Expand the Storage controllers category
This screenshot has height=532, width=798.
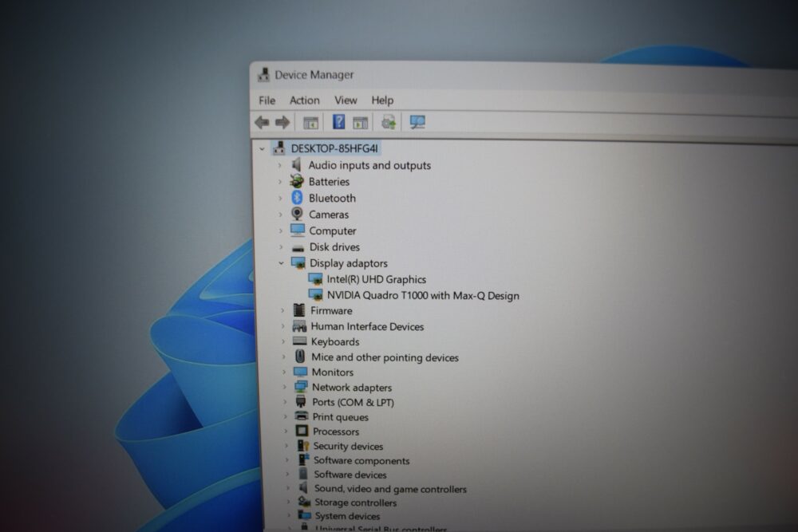289,502
